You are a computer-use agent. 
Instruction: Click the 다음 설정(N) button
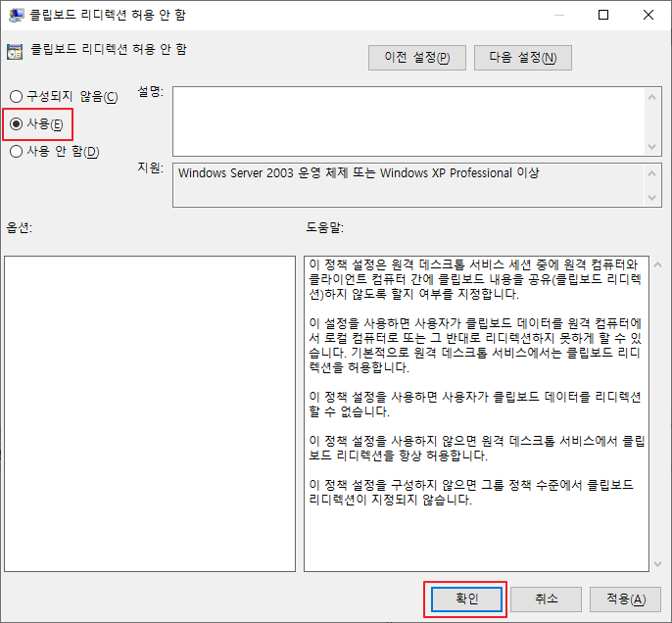523,58
